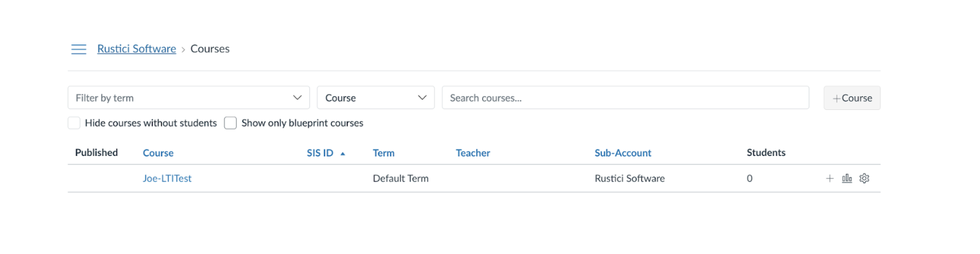
Task: Open course statistics icon for Joe-LTITest
Action: tap(847, 178)
